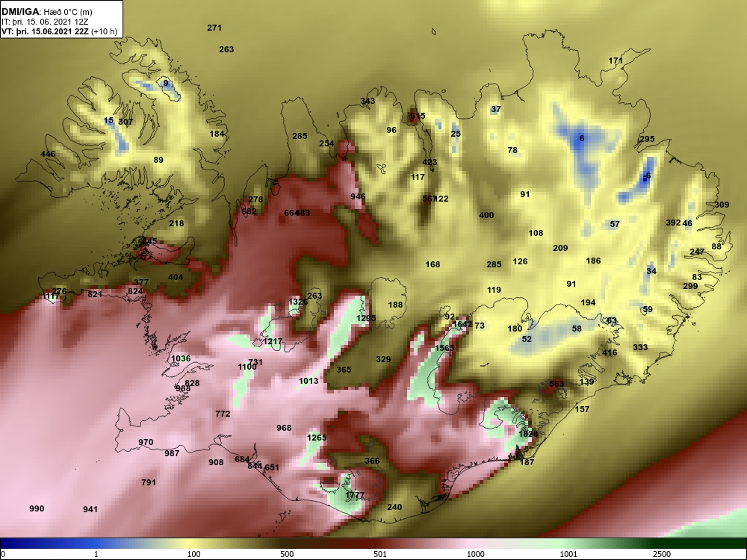Click the value 821
Image resolution: width=747 pixels, height=560 pixels.
pyautogui.click(x=95, y=294)
